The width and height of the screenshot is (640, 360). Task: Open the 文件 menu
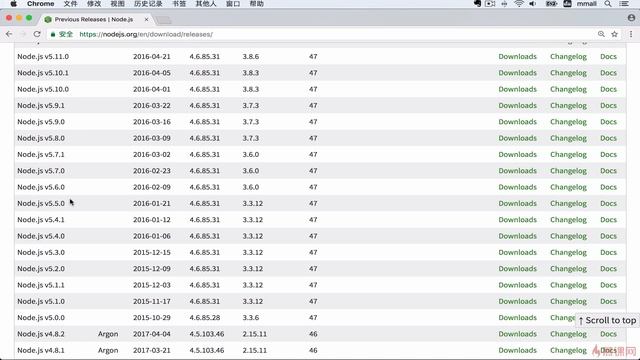[x=70, y=4]
